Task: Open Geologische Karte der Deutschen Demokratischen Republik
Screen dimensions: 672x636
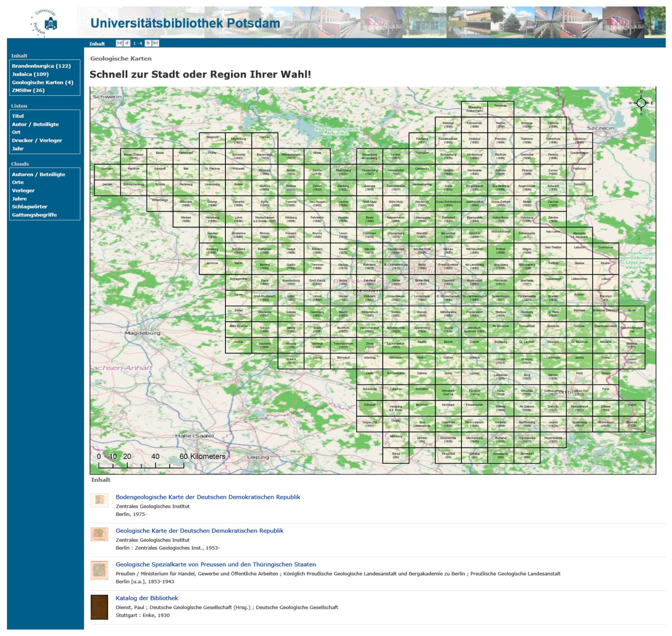Action: [x=200, y=531]
